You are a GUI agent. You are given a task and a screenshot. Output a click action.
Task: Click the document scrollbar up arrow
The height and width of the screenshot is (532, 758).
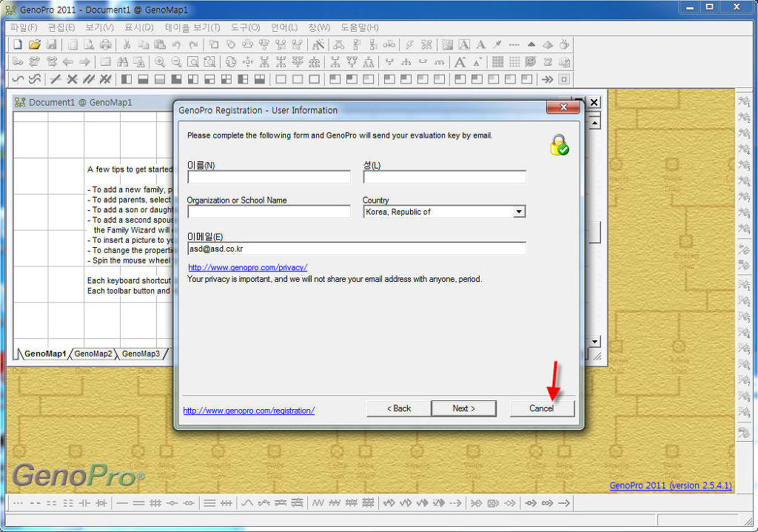tap(594, 123)
